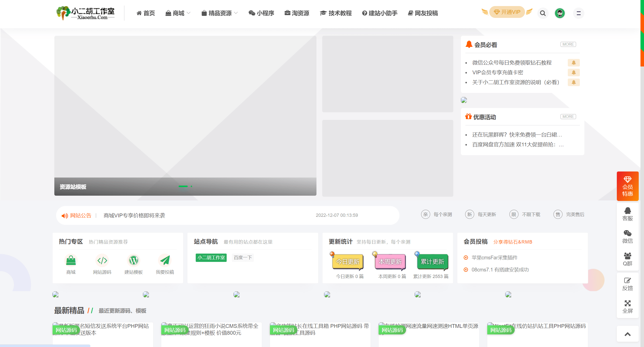This screenshot has width=644, height=347.
Task: Select the second carousel slide indicator dot
Action: click(x=191, y=186)
